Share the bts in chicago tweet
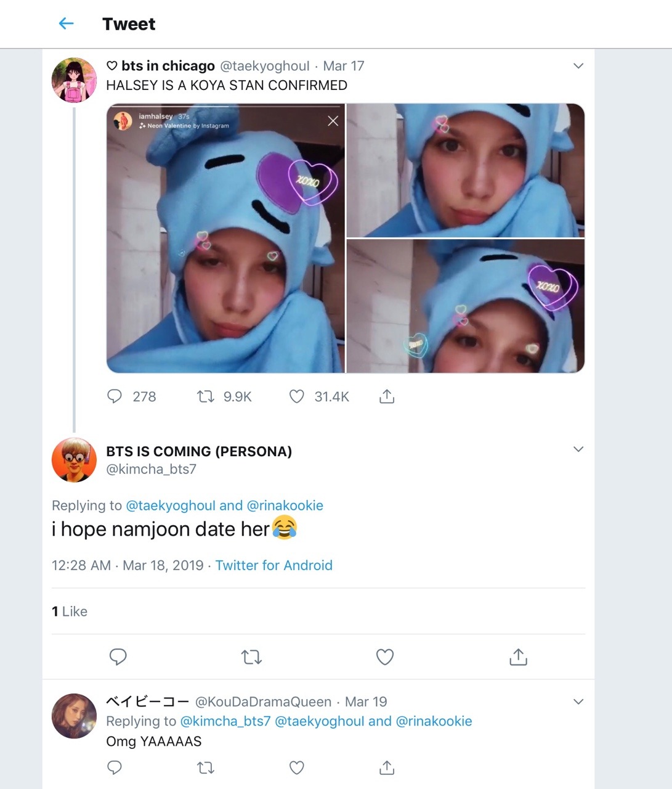This screenshot has height=789, width=672. pos(387,396)
